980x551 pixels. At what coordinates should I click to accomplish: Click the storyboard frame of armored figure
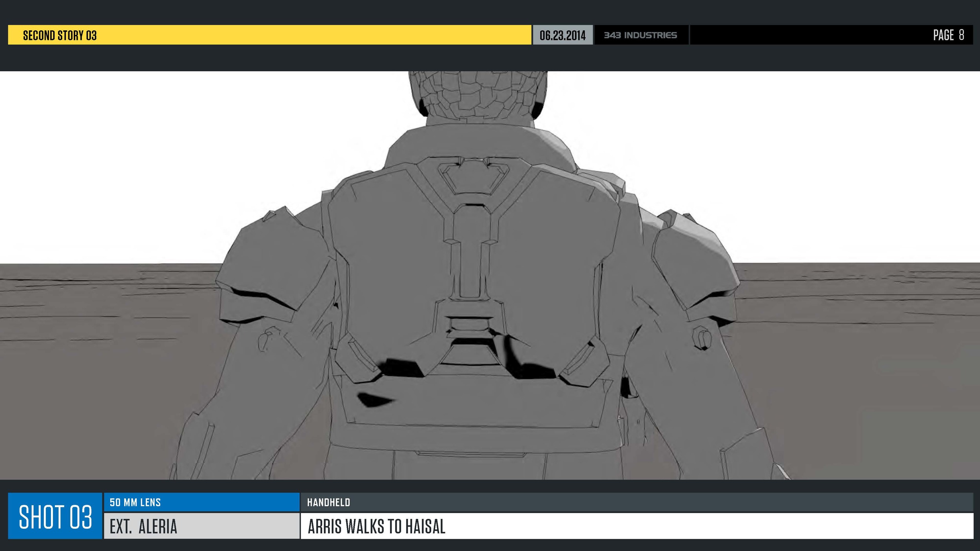coord(490,275)
